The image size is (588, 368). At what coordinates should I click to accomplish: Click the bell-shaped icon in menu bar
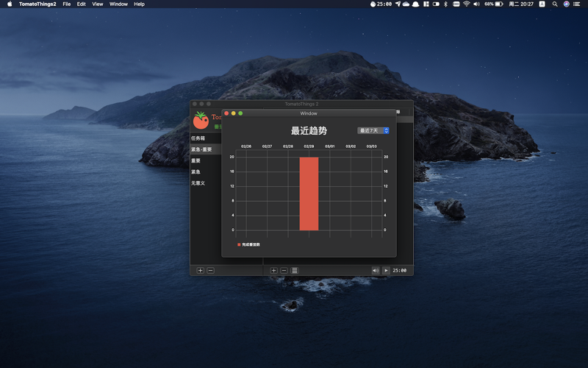(x=415, y=4)
